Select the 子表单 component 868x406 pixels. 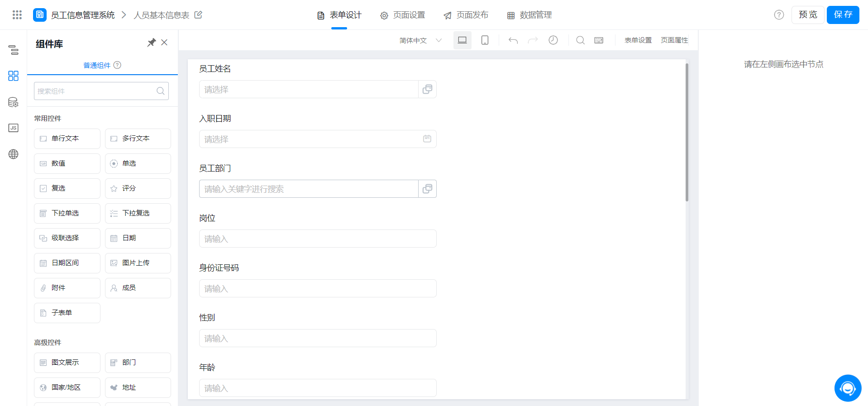(67, 313)
